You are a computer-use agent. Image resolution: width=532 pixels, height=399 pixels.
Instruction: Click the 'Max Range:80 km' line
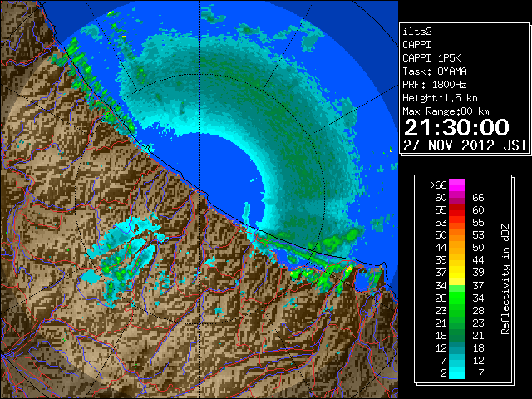click(x=446, y=111)
